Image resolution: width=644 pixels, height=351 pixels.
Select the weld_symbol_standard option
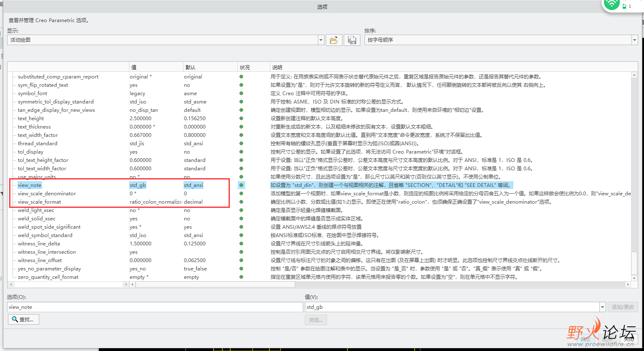click(x=45, y=235)
